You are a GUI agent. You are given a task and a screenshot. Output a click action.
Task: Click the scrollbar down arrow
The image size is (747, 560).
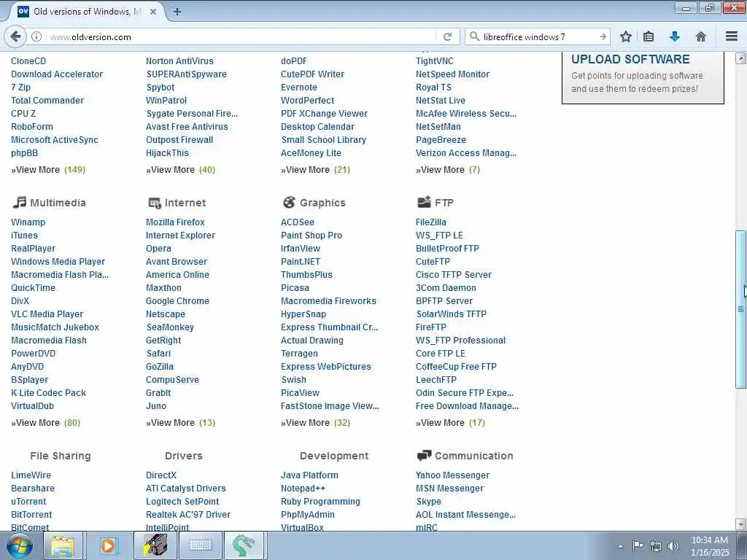coord(740,524)
